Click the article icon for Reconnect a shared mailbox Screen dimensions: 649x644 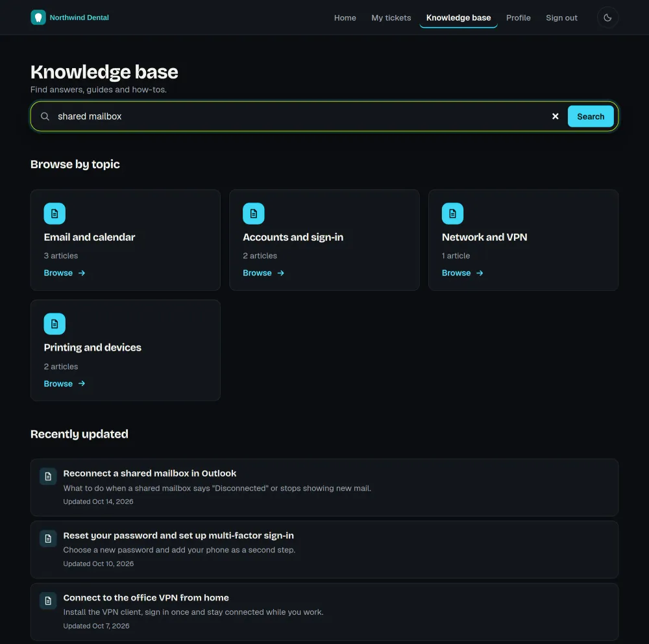pyautogui.click(x=48, y=476)
